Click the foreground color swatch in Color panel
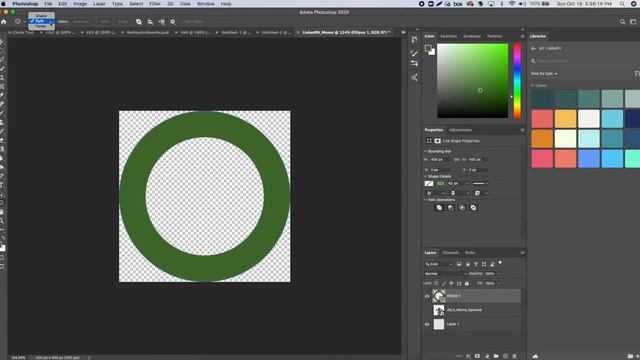The width and height of the screenshot is (640, 360). (x=428, y=49)
